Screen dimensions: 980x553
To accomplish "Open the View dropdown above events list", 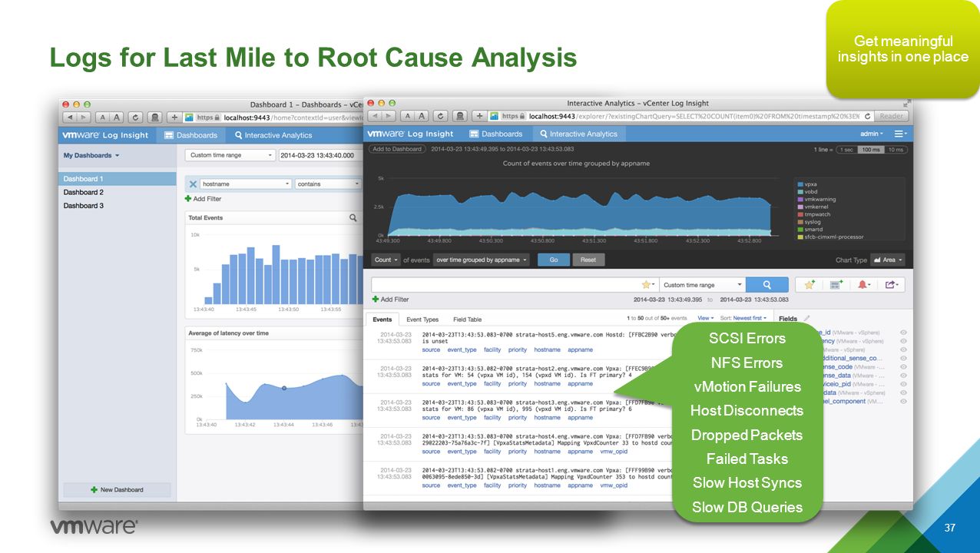I will click(x=705, y=318).
